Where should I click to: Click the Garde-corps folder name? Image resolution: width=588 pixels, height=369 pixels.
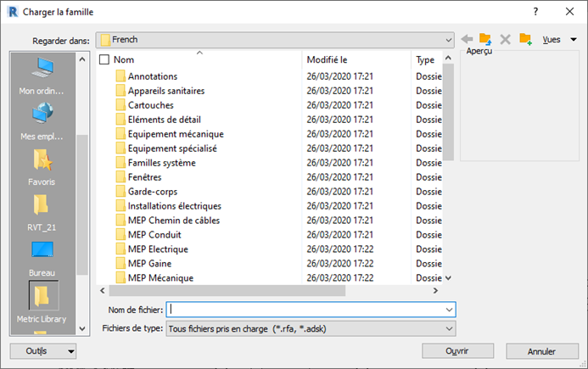pyautogui.click(x=153, y=192)
